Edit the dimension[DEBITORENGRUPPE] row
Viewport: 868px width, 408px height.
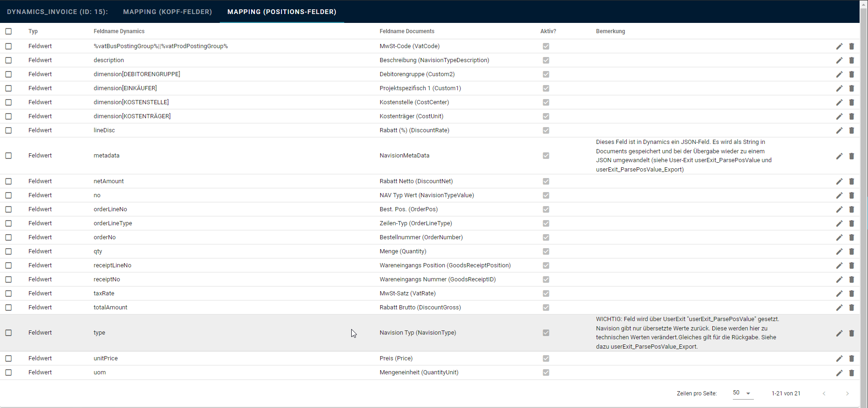pos(839,74)
